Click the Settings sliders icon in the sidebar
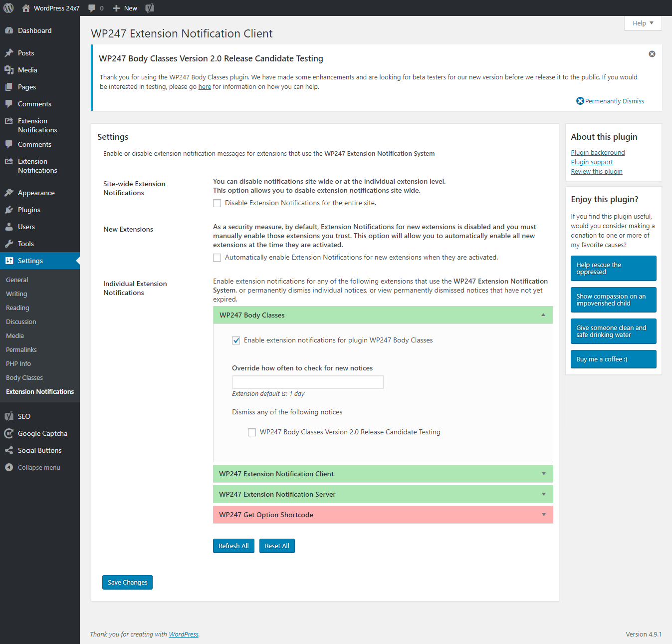This screenshot has width=672, height=644. (x=9, y=261)
